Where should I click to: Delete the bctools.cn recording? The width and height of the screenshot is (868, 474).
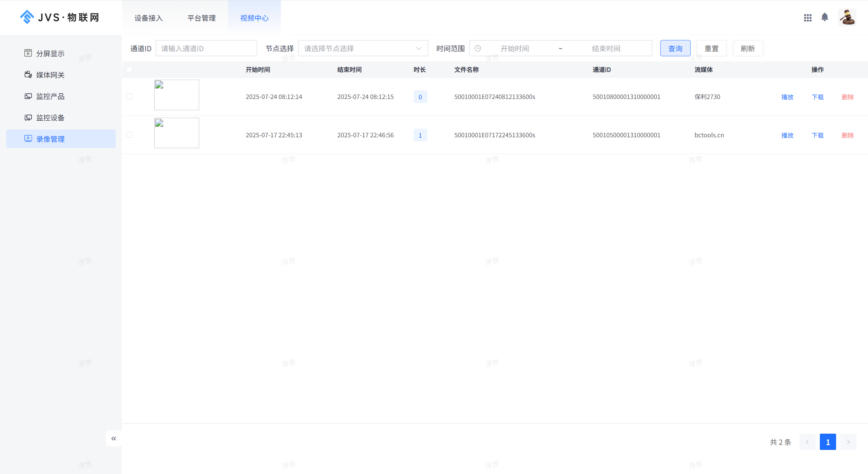coord(848,135)
